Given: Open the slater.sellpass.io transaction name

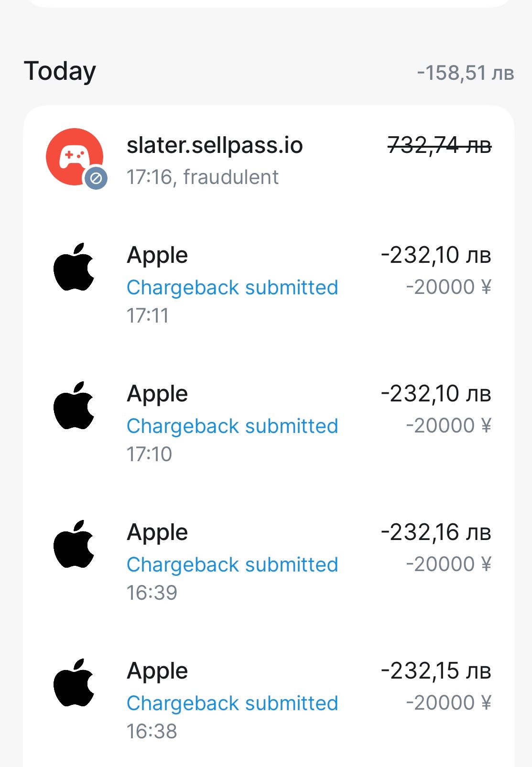Looking at the screenshot, I should coord(215,145).
